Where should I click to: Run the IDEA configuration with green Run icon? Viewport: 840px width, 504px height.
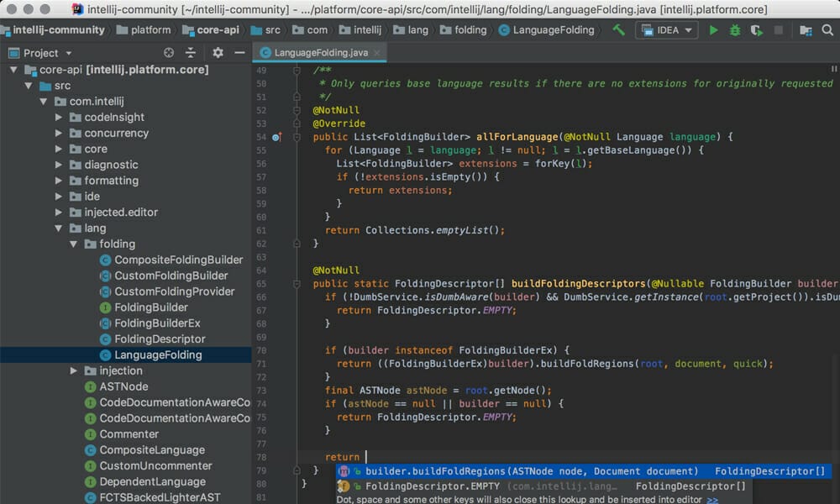click(713, 29)
